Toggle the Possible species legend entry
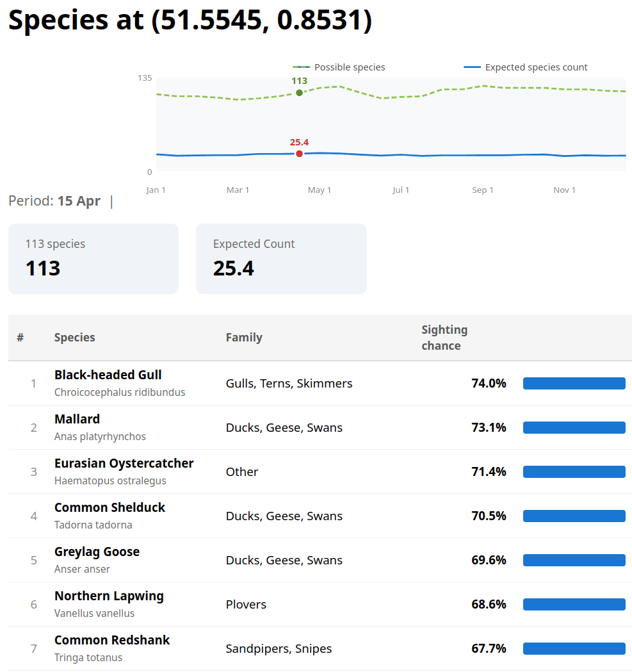Viewport: 632px width, 672px height. (x=339, y=67)
